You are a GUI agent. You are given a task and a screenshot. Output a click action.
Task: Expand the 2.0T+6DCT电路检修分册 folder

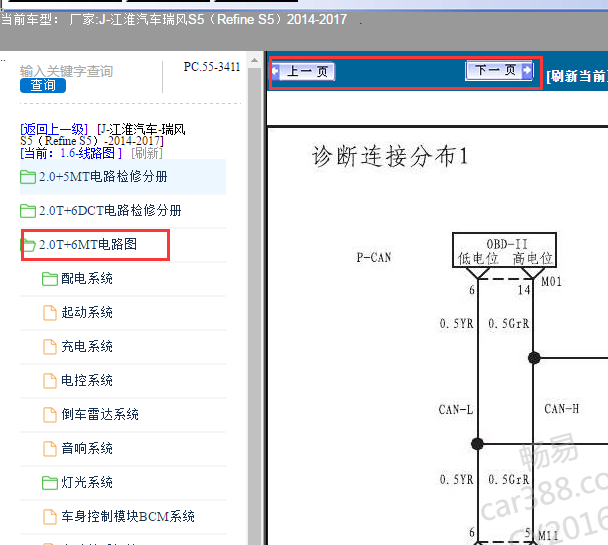click(109, 211)
